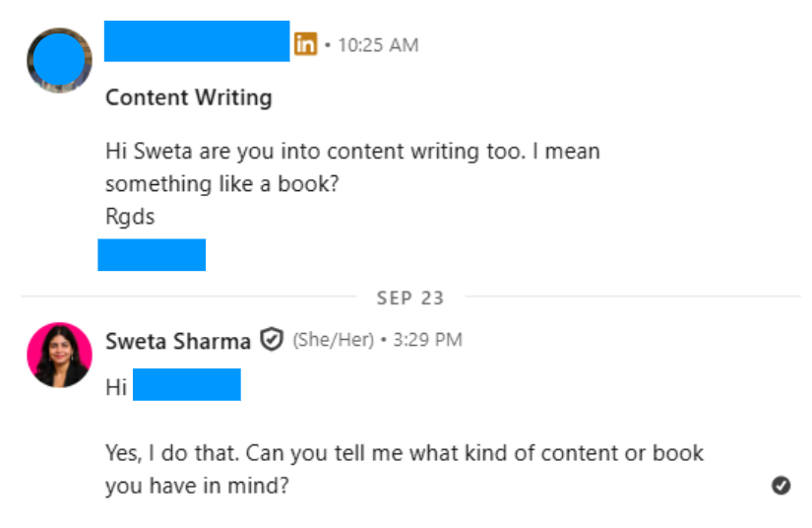Click the 3:29 PM timestamp

coord(427,341)
